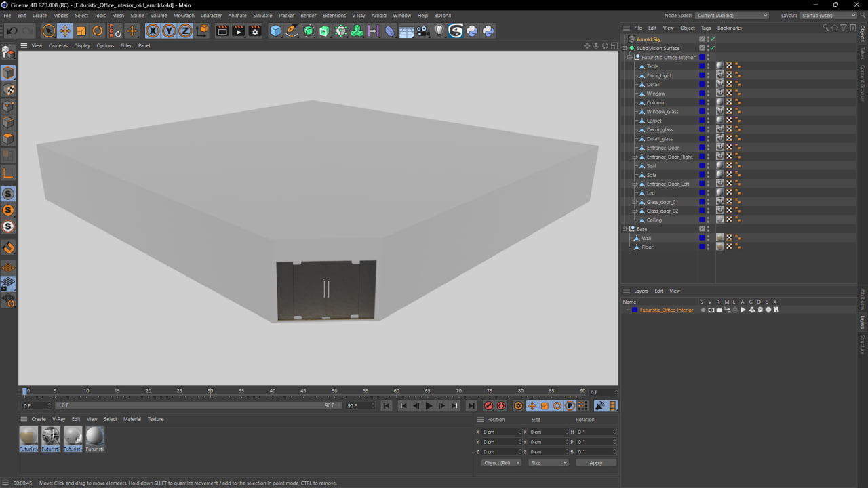
Task: Click the filter funnel icon in Objects panel
Action: click(x=844, y=28)
